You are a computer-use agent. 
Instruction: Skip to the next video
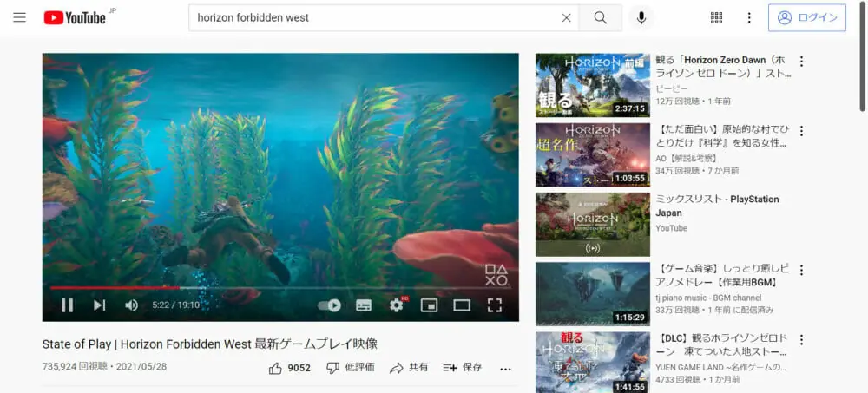pos(99,305)
